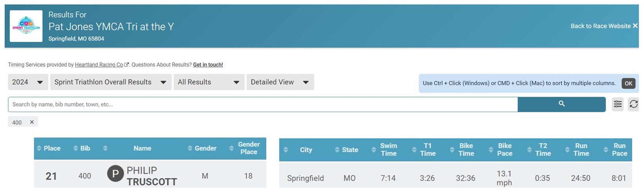Remove the 400 search filter tag

(x=32, y=122)
